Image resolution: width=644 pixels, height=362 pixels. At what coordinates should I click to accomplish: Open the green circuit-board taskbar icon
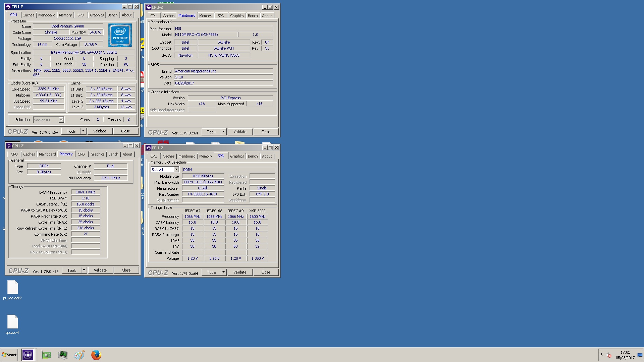46,355
